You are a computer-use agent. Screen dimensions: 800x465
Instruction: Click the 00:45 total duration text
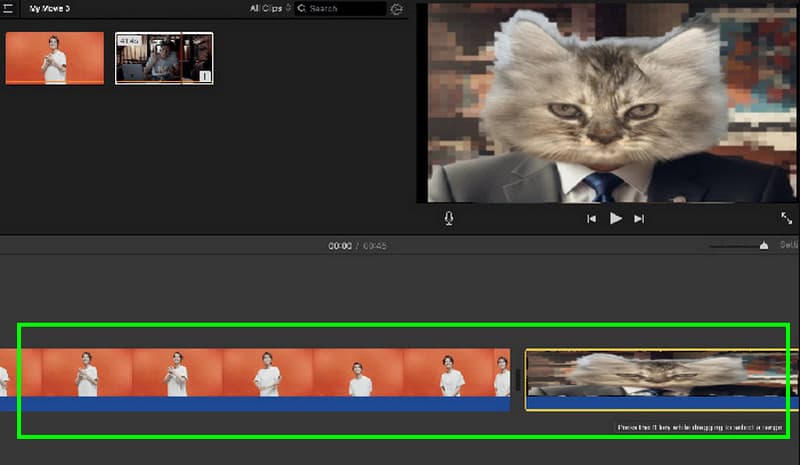[x=375, y=246]
